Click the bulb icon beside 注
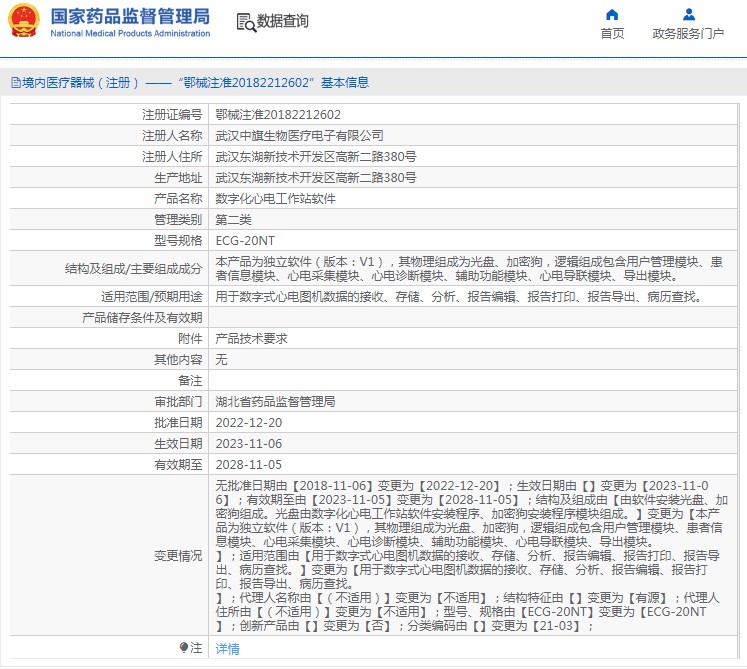This screenshot has width=747, height=669. pyautogui.click(x=184, y=647)
